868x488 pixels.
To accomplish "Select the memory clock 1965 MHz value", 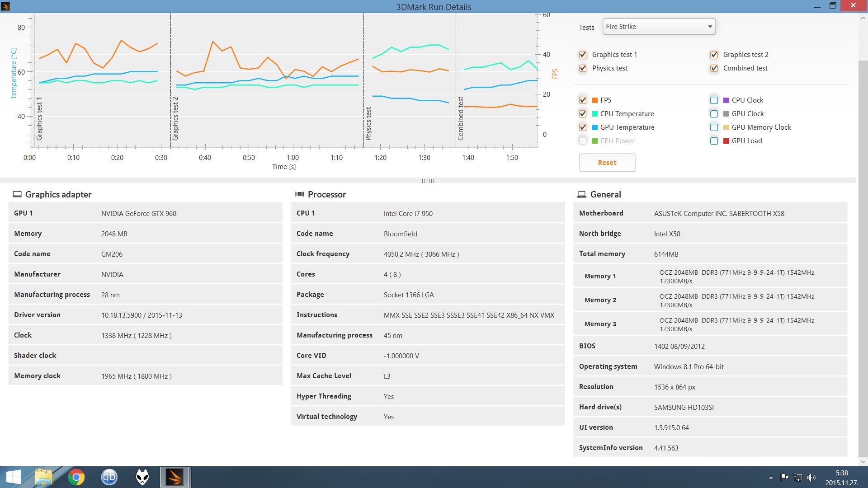I will 137,376.
